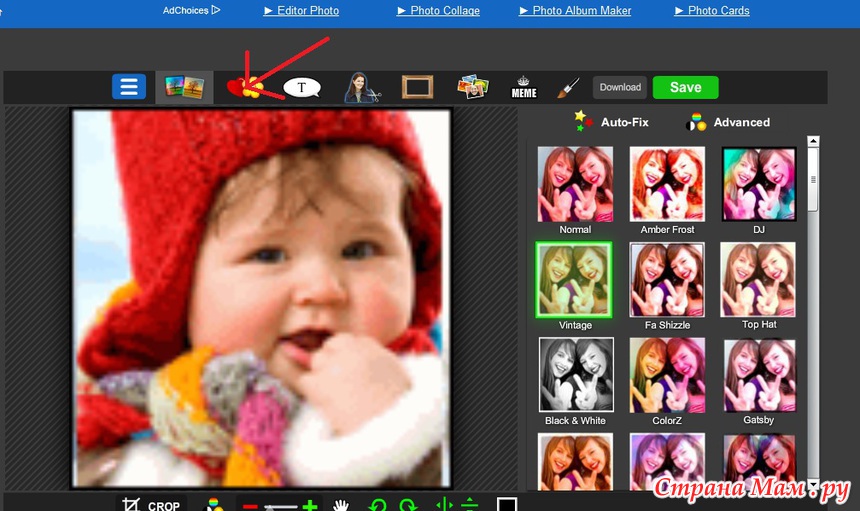Viewport: 860px width, 511px height.
Task: Click the baby photo canvas
Action: tap(262, 298)
